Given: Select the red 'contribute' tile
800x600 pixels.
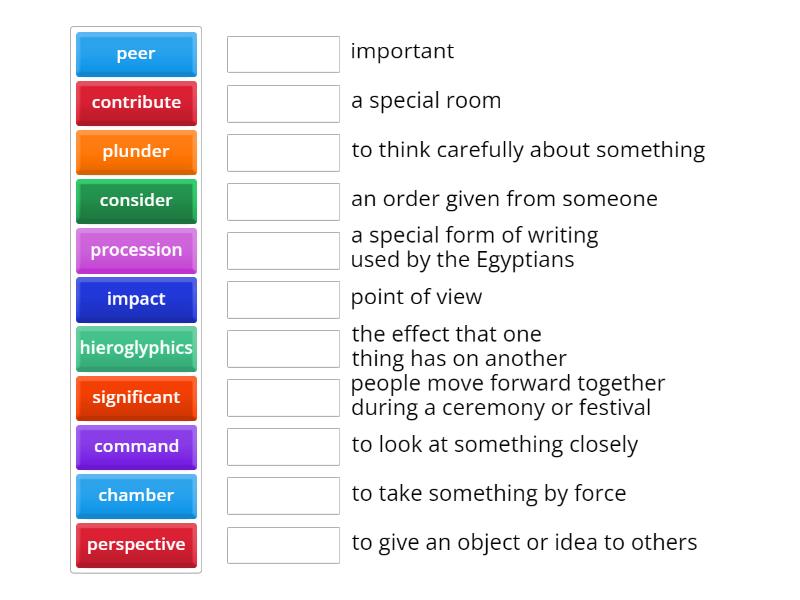Looking at the screenshot, I should (136, 103).
